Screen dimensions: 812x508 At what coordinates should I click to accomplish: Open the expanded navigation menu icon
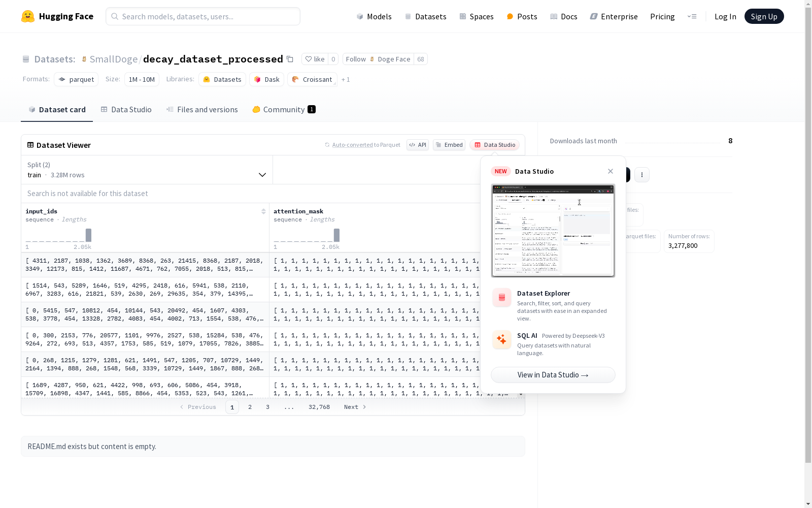pyautogui.click(x=692, y=16)
